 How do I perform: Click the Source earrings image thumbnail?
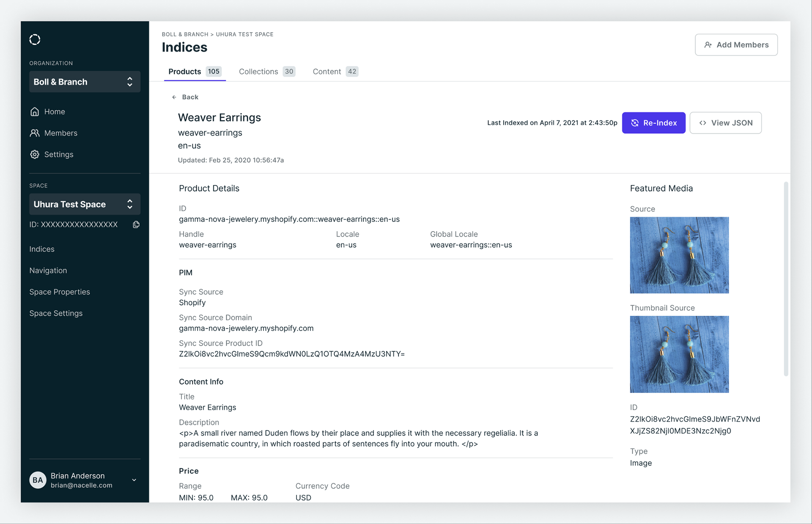[x=679, y=255]
